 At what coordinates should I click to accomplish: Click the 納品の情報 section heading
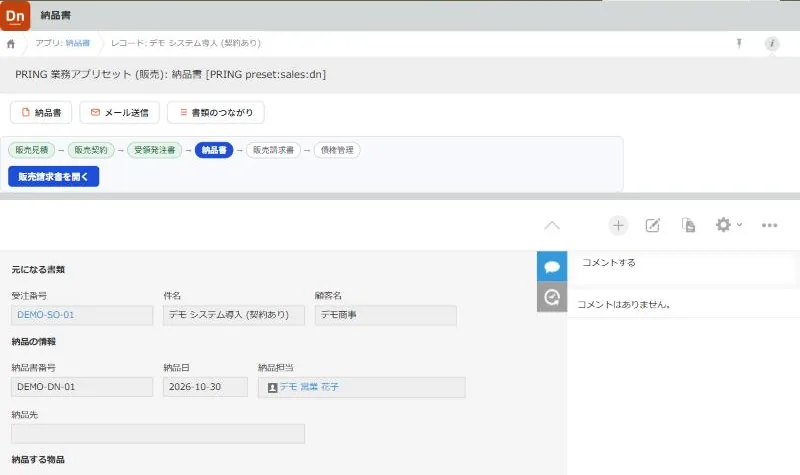click(x=34, y=341)
